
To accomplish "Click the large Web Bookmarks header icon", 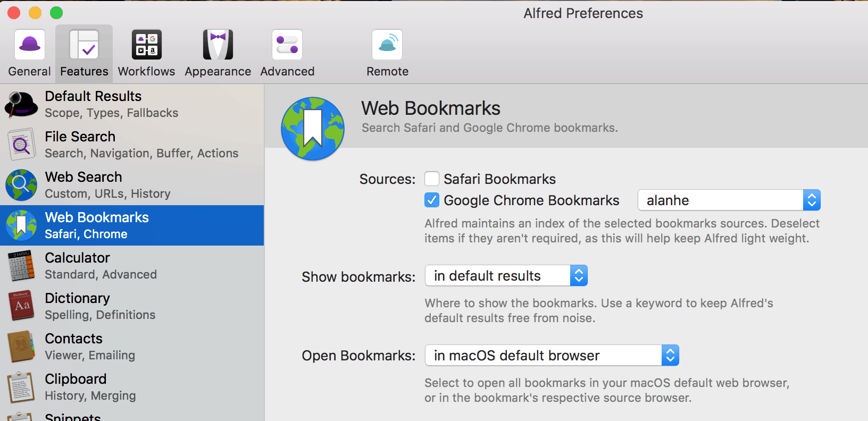I will (x=313, y=129).
